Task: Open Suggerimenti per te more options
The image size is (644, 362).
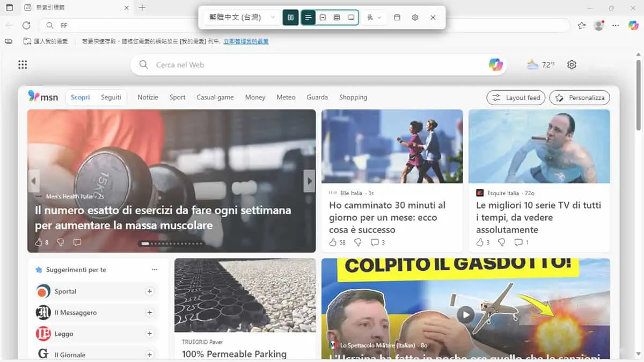Action: coord(155,270)
